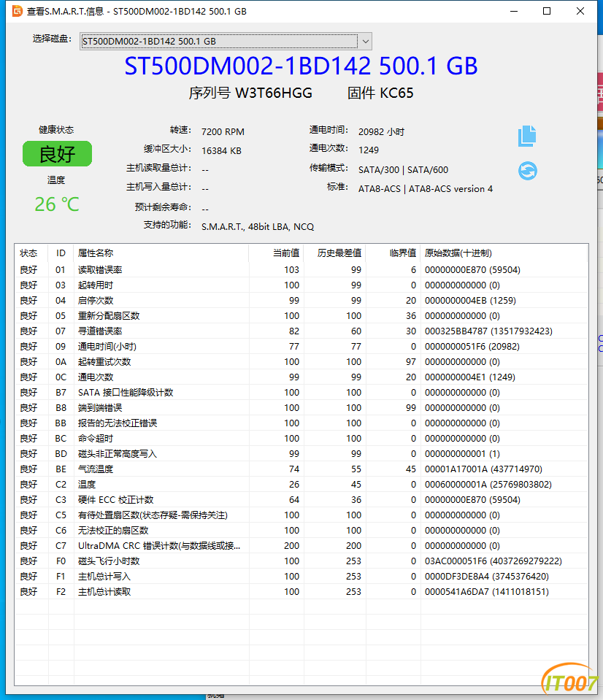Viewport: 603px width, 700px height.
Task: Select the 重新分配扇区数 row
Action: (301, 315)
